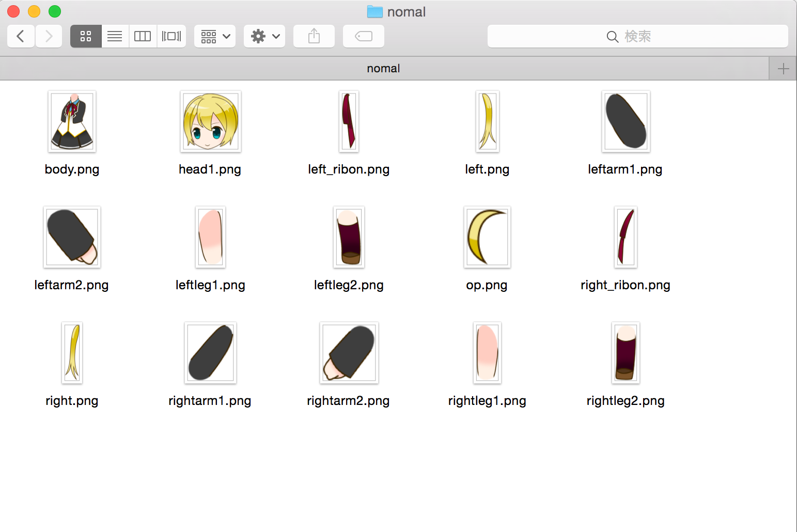The height and width of the screenshot is (532, 797).
Task: Select body.png thumbnail
Action: coord(72,121)
